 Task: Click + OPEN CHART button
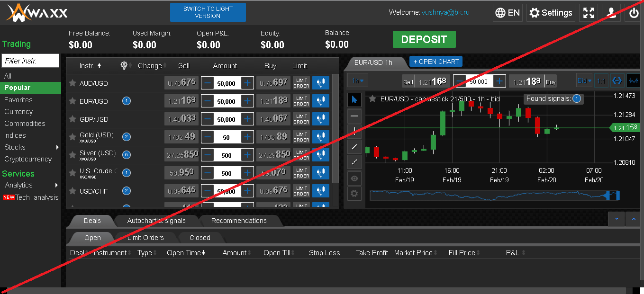(436, 62)
